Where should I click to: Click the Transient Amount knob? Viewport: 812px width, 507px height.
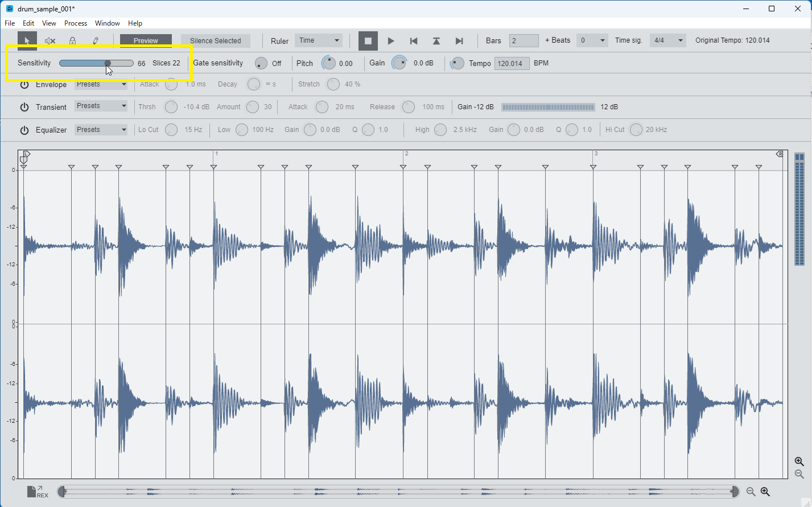[253, 107]
